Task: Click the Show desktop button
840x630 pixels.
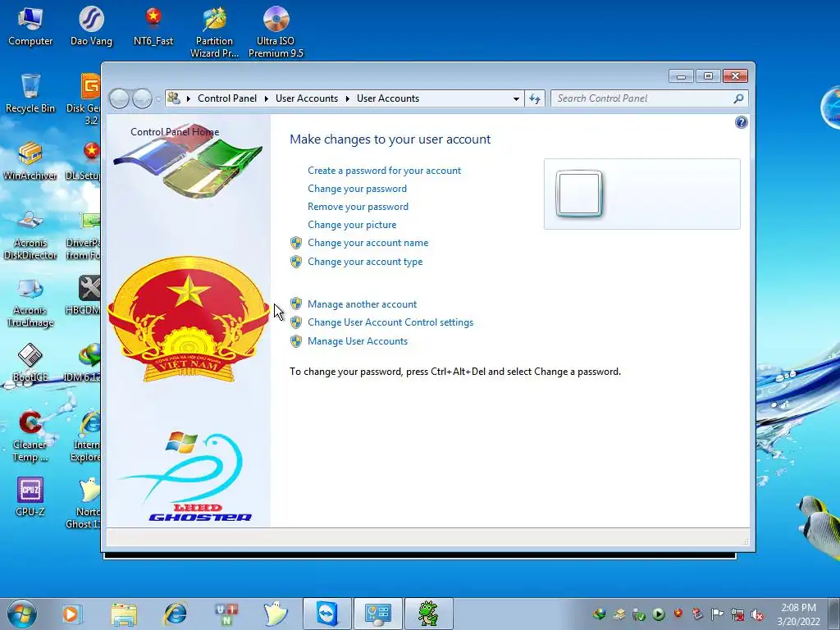Action: coord(836,614)
